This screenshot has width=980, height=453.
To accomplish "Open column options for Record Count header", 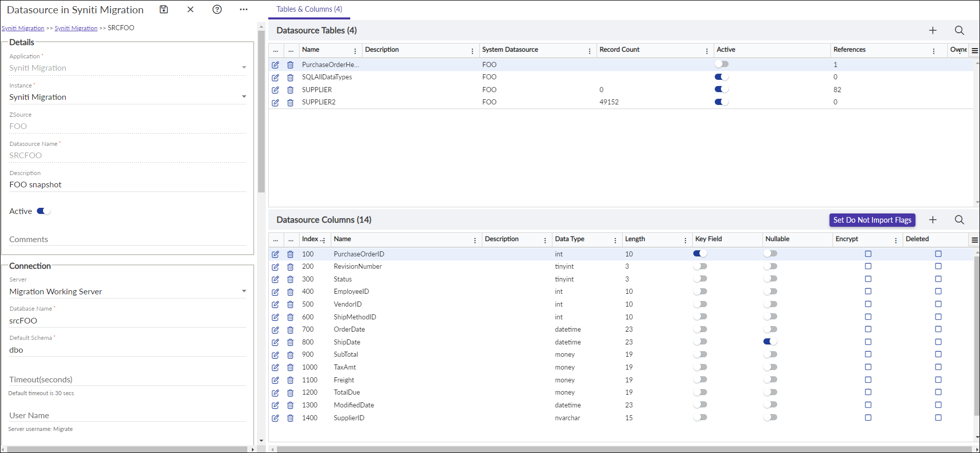I will [x=707, y=51].
